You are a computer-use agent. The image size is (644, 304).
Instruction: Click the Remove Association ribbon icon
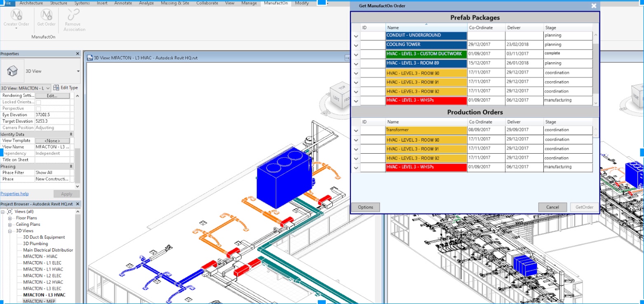74,15
